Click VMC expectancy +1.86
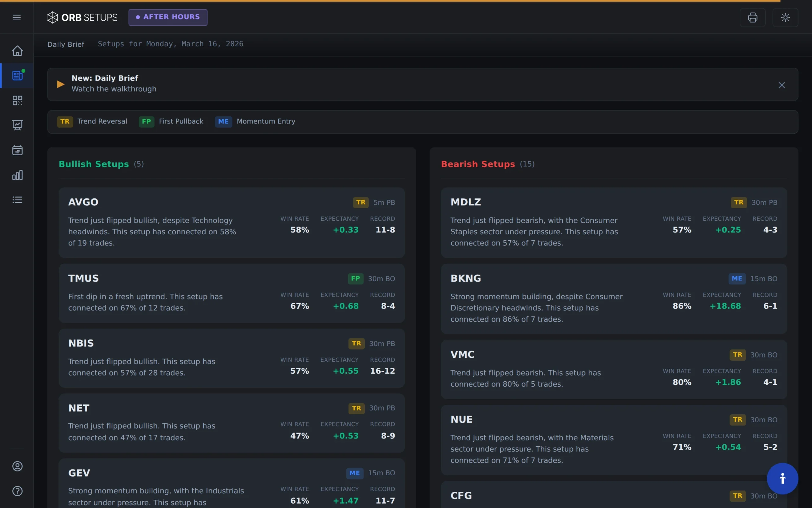Image resolution: width=812 pixels, height=508 pixels. (x=728, y=382)
